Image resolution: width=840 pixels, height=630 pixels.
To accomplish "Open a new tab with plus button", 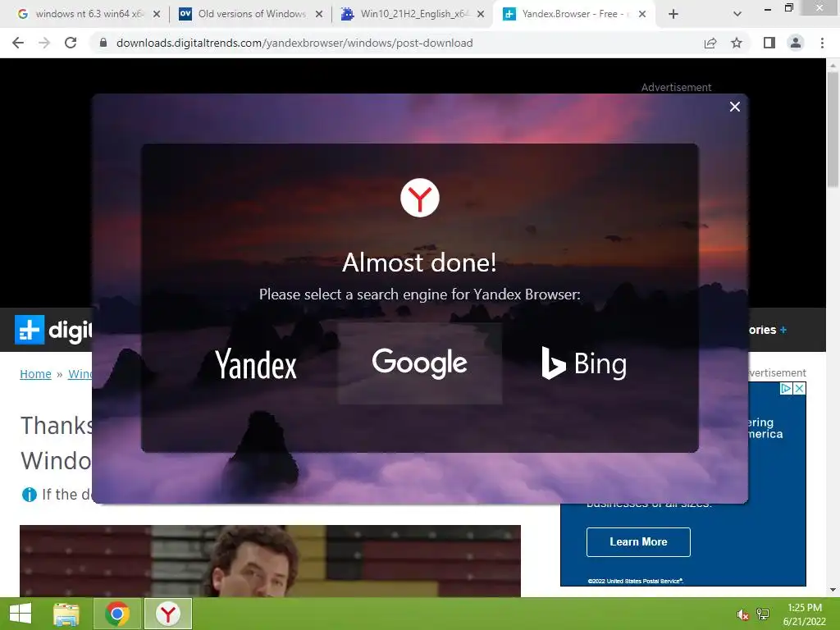I will (673, 15).
